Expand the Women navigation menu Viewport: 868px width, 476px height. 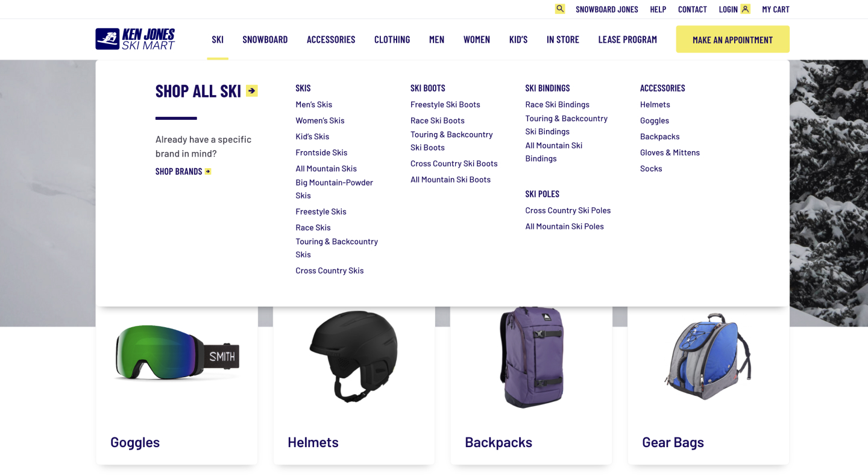point(477,40)
